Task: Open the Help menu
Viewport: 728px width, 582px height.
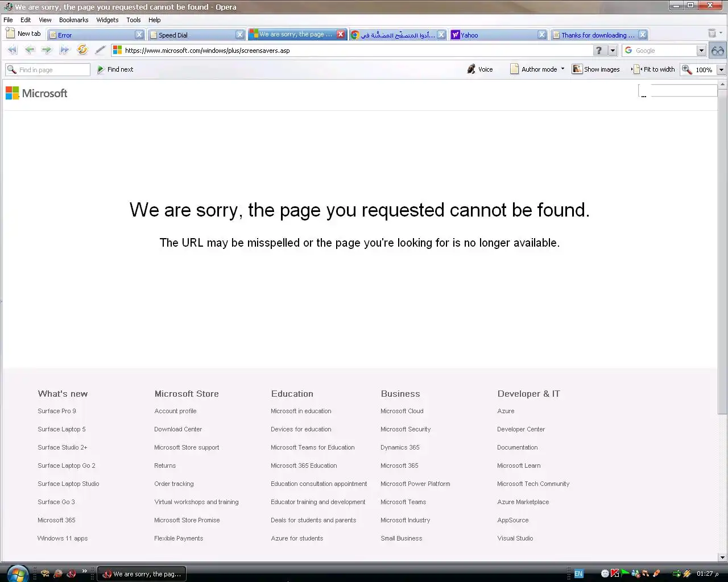Action: click(x=155, y=20)
